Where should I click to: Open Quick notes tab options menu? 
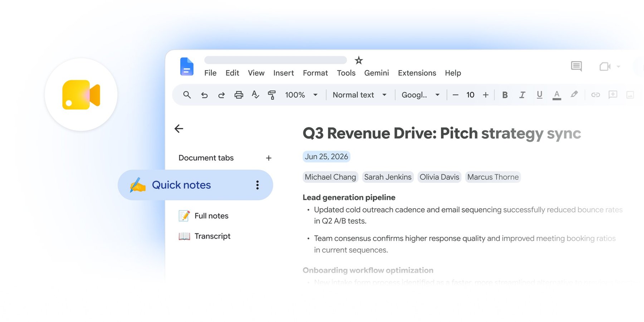coord(257,185)
